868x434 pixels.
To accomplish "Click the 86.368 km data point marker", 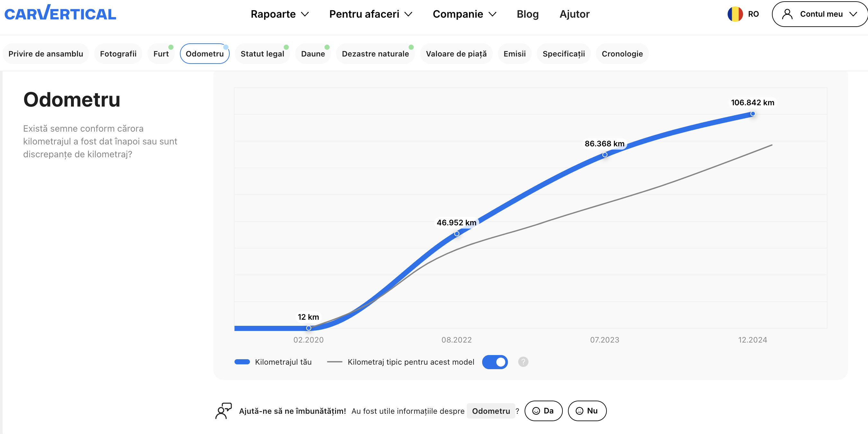I will [605, 155].
